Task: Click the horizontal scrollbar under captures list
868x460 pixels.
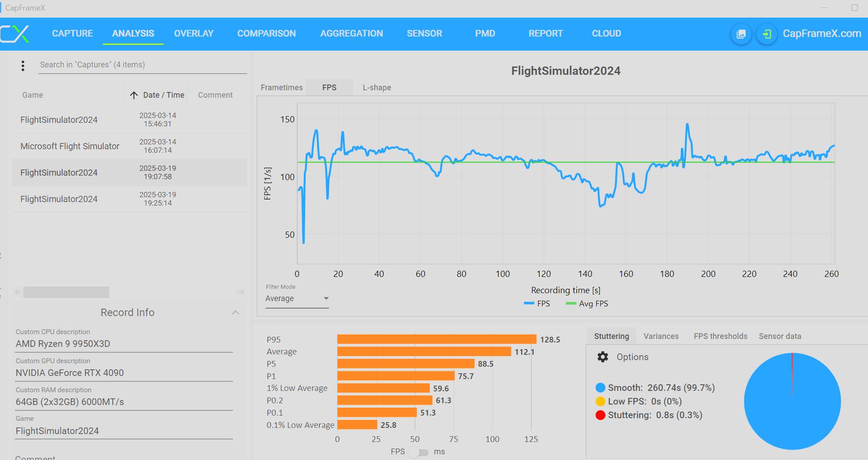Action: (66, 292)
